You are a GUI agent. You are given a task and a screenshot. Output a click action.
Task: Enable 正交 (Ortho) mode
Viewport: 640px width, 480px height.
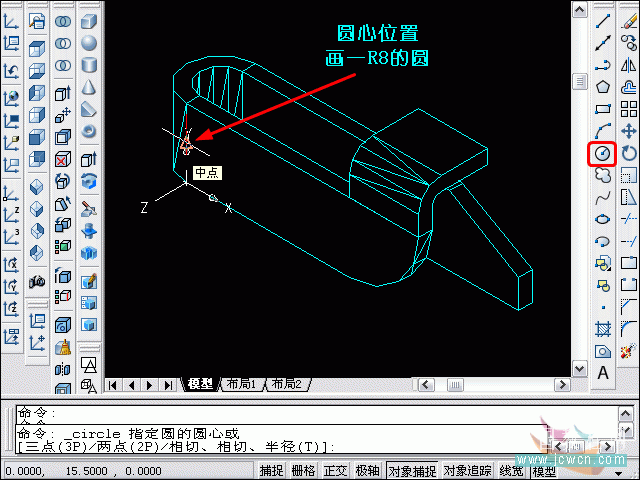click(x=335, y=471)
